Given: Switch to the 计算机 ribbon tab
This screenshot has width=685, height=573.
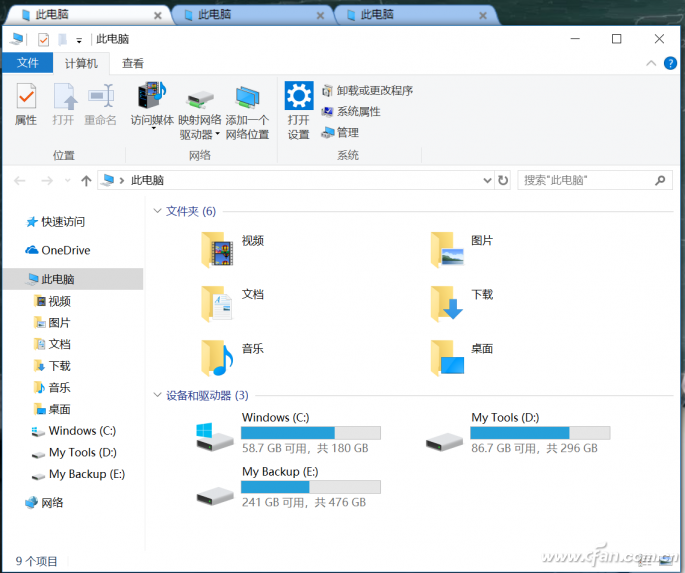Looking at the screenshot, I should click(x=81, y=63).
